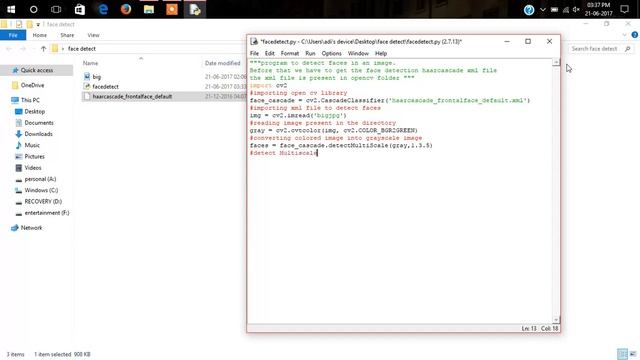Open IDLE Run menu
Viewport: 640px width, 360px height.
[x=310, y=53]
